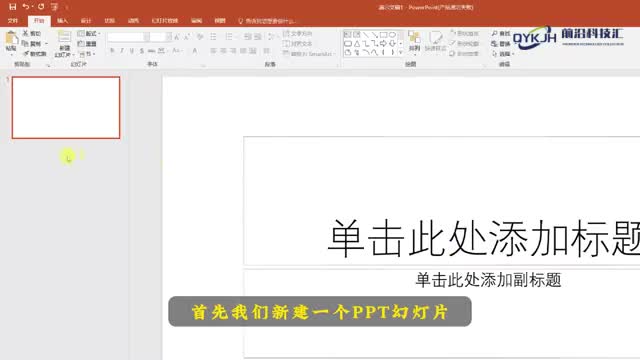Open the font size dropdown arrow
Screen dimensions: 640x360
pos(169,37)
